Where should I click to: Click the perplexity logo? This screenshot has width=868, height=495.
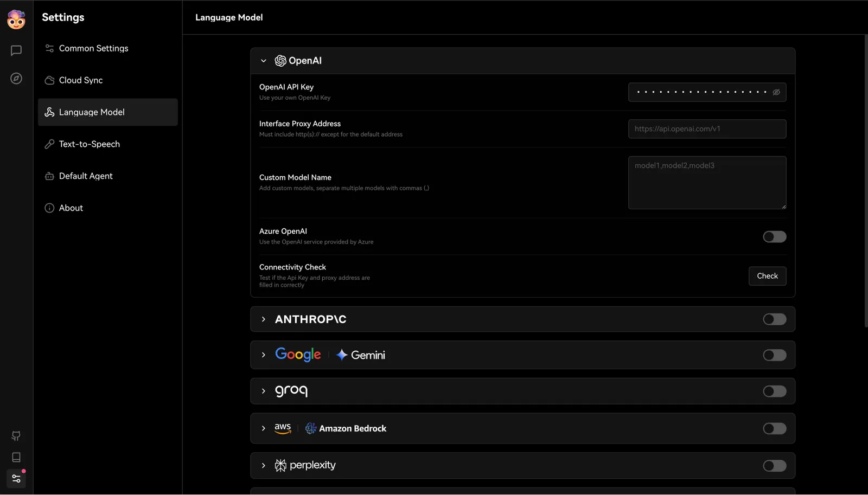point(305,465)
